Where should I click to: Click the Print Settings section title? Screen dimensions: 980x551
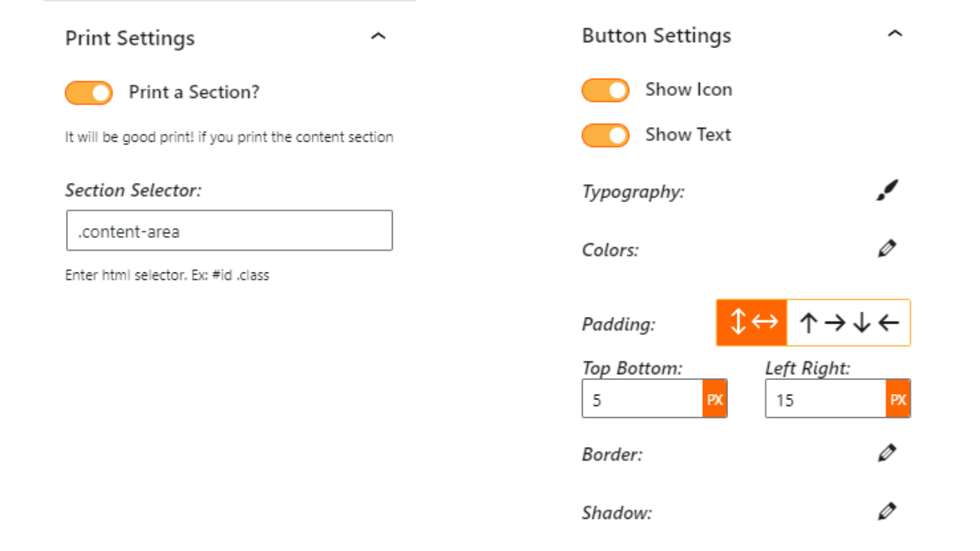coord(129,37)
